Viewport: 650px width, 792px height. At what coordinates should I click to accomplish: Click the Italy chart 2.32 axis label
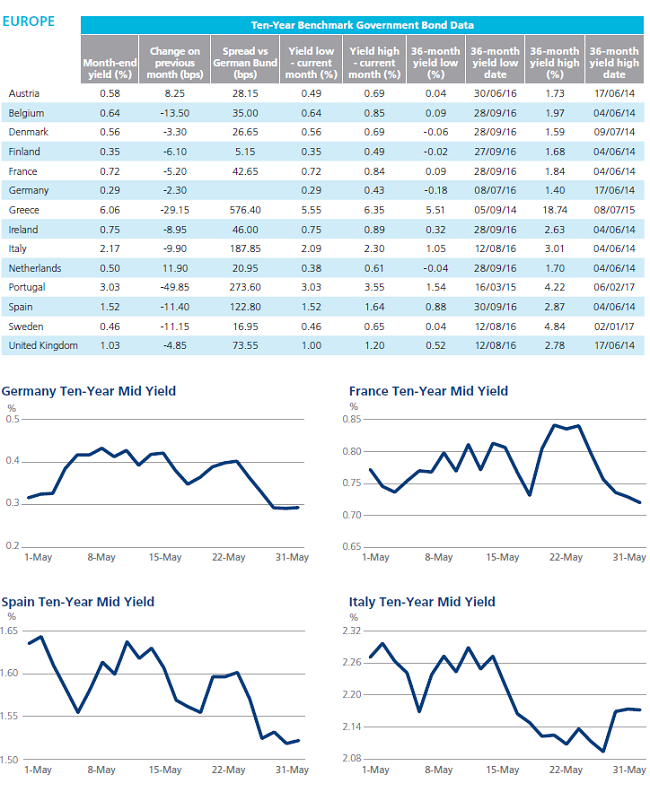tap(349, 631)
